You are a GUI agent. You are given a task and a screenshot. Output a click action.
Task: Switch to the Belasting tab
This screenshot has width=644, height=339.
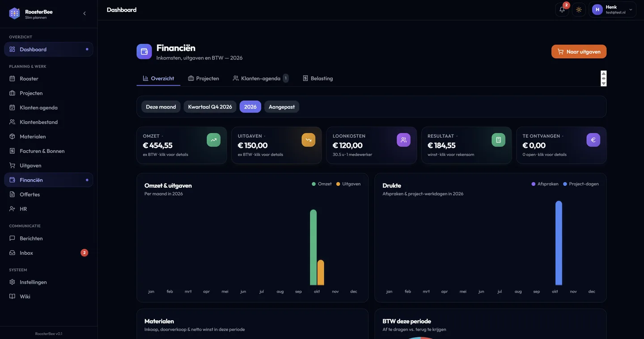point(318,78)
